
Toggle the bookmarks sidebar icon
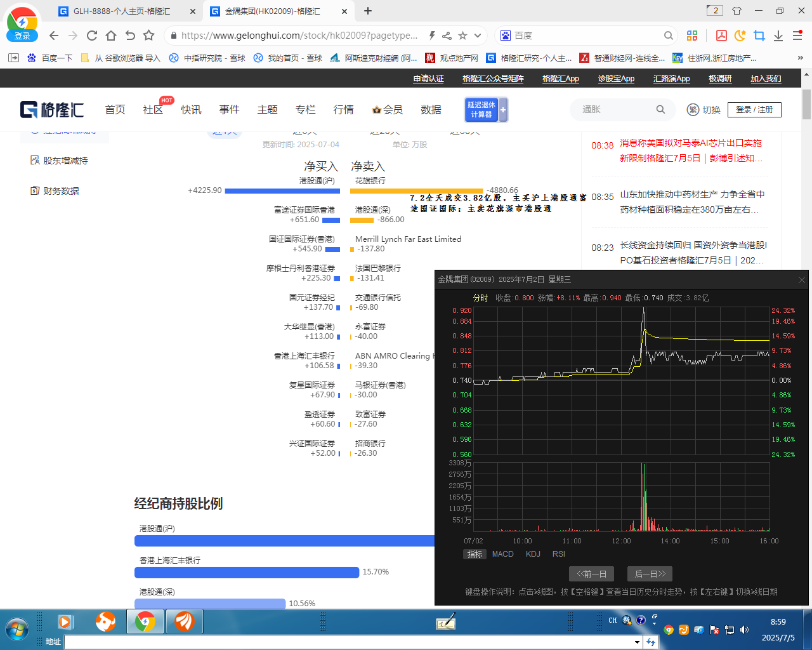13,58
